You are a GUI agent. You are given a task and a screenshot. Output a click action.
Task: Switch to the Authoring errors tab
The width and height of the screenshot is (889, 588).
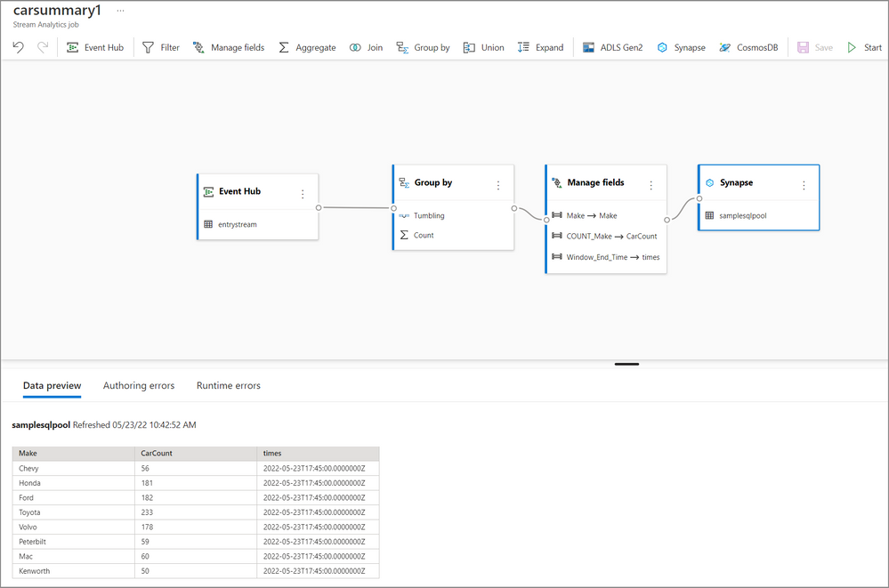(139, 385)
